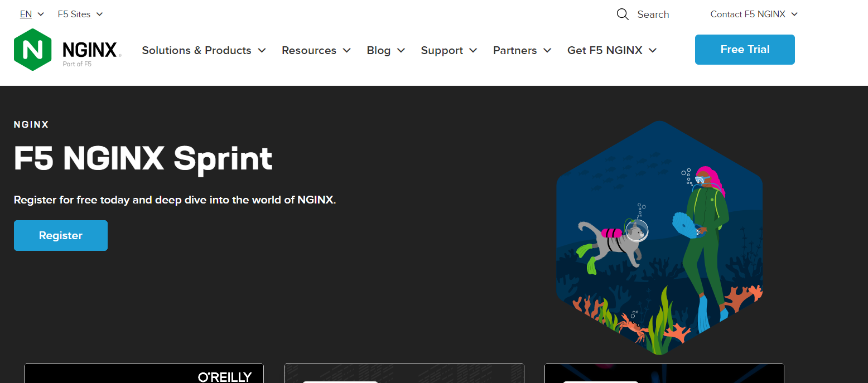Select the middle card at page bottom
The height and width of the screenshot is (383, 868).
pos(404,374)
